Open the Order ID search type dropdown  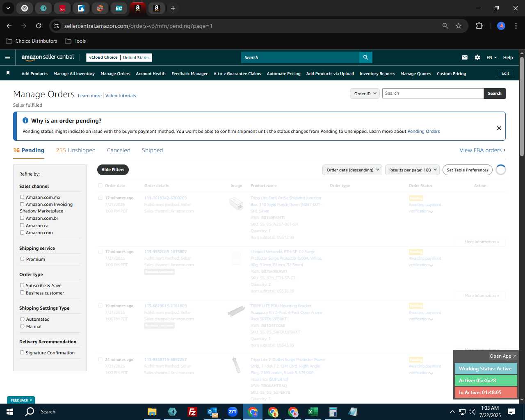click(365, 94)
